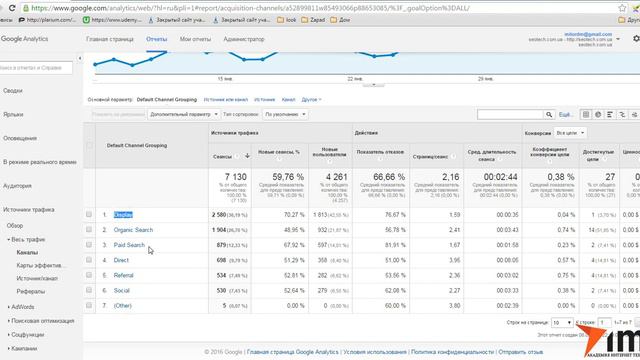Toggle the select-all checkbox in table header
This screenshot has height=360, width=640.
tap(89, 145)
